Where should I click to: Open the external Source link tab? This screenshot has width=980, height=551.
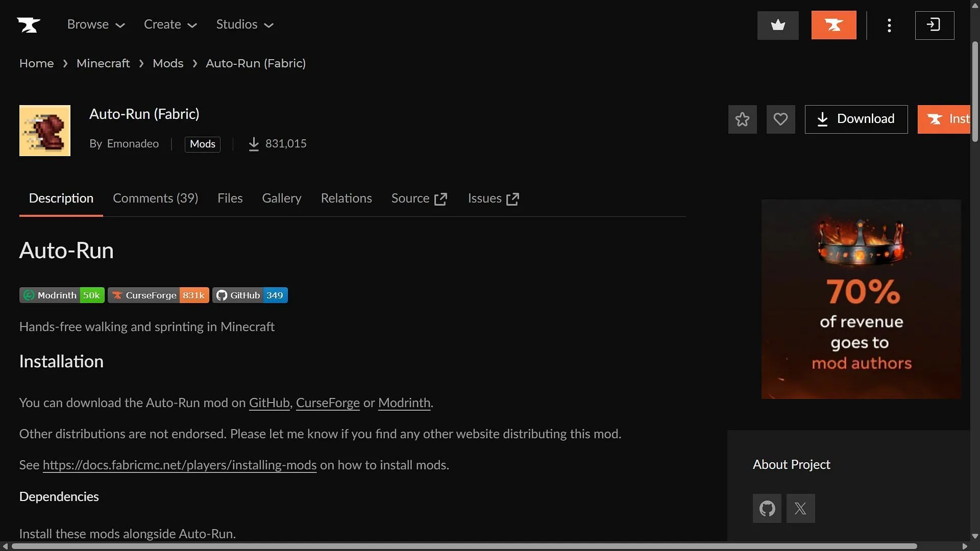tap(420, 198)
